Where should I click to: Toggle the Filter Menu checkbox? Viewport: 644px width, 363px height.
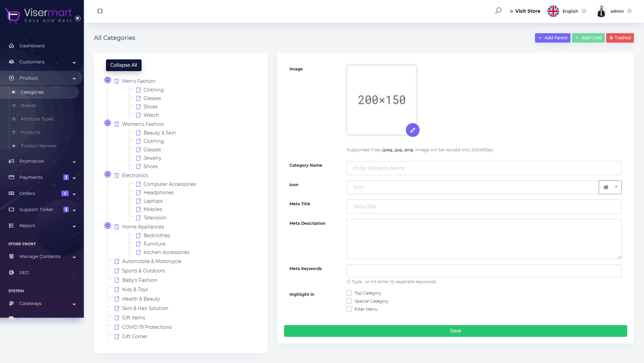click(349, 309)
